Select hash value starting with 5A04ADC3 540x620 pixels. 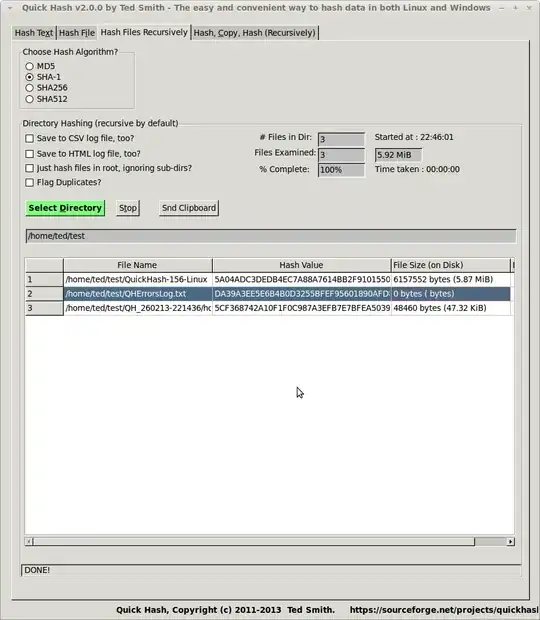pos(302,280)
